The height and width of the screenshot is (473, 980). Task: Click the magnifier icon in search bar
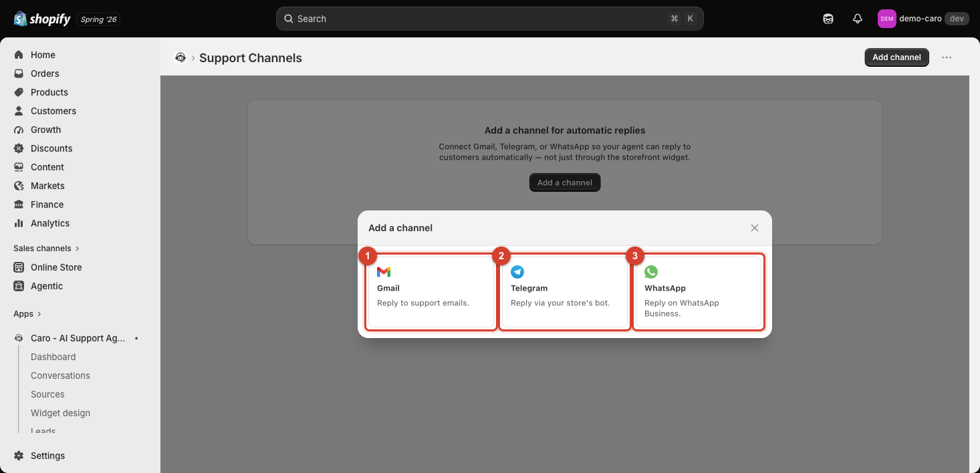click(x=289, y=19)
